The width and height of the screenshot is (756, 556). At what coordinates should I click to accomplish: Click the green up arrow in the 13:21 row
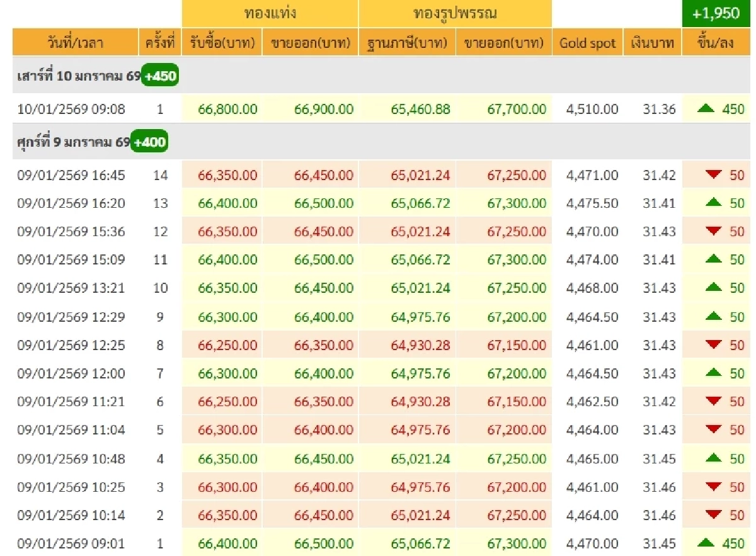click(x=714, y=288)
